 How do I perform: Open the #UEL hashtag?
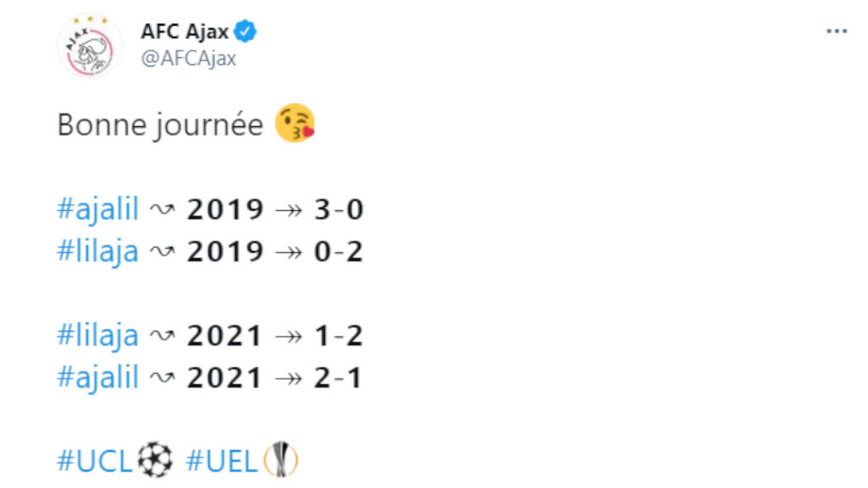[222, 461]
